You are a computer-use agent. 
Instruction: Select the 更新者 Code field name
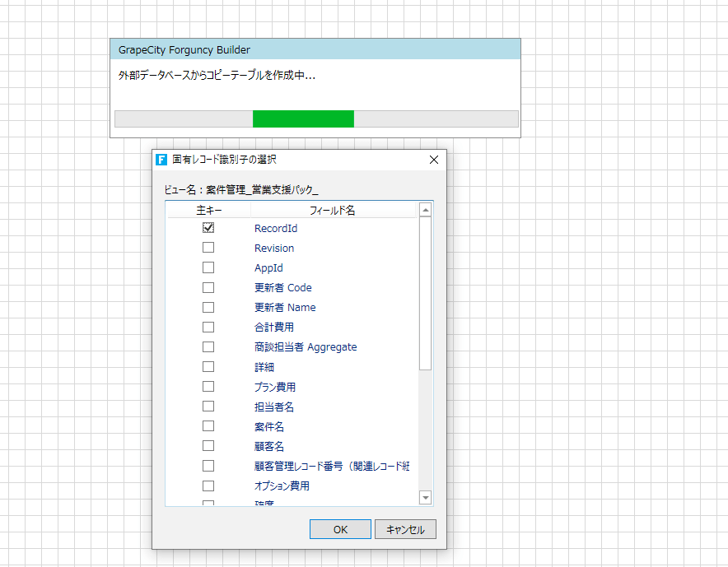(x=283, y=288)
